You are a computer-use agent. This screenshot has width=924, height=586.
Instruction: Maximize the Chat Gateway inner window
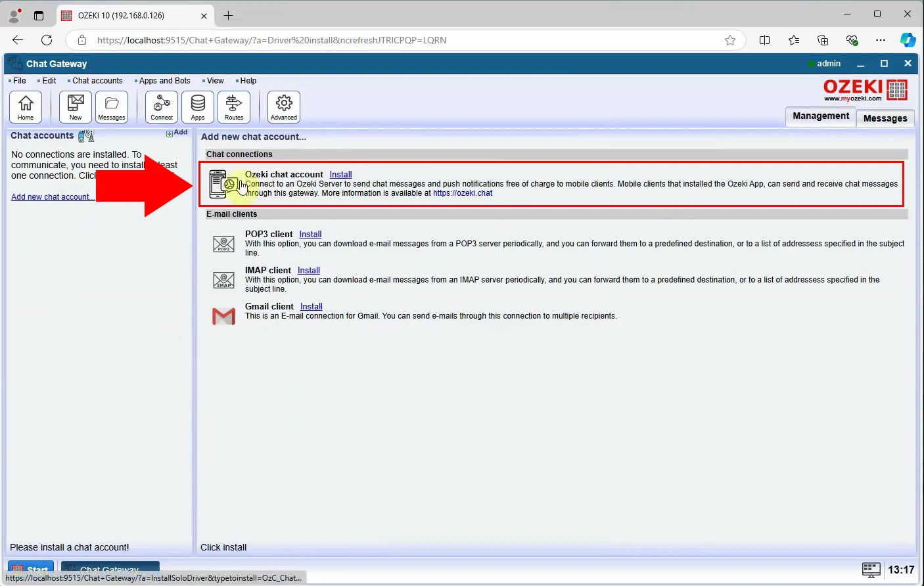(884, 64)
